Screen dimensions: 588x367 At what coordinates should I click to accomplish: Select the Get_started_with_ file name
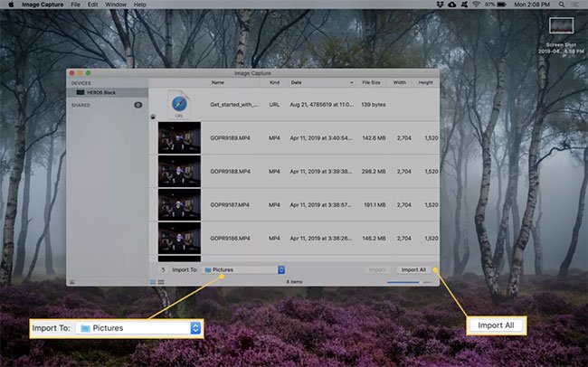pos(234,105)
